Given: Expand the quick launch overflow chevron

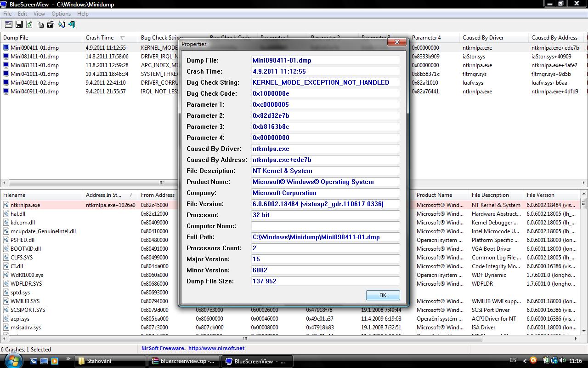Looking at the screenshot, I should [x=68, y=359].
